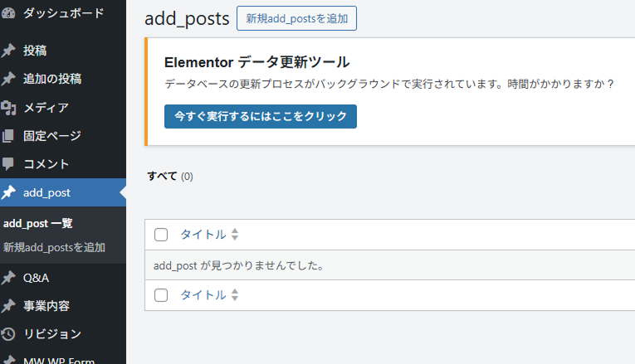Click the 今すぐ実行するにはここをクリック button
This screenshot has width=635, height=364.
(x=261, y=116)
